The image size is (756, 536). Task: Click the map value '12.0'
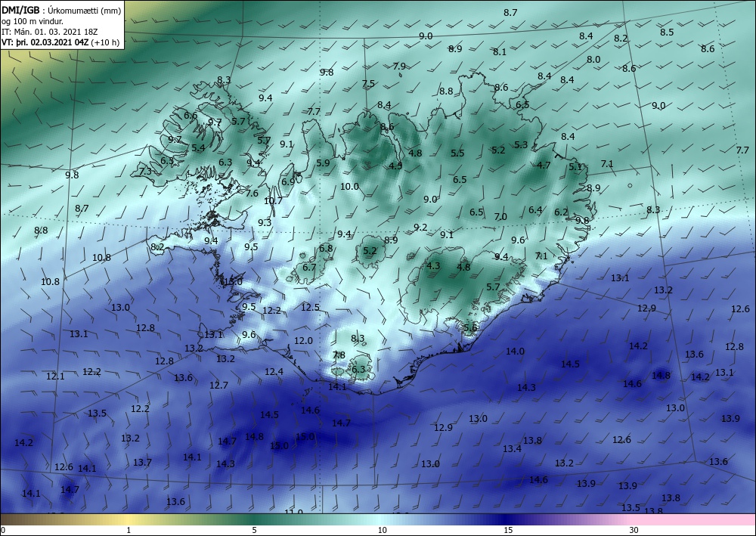pyautogui.click(x=303, y=341)
